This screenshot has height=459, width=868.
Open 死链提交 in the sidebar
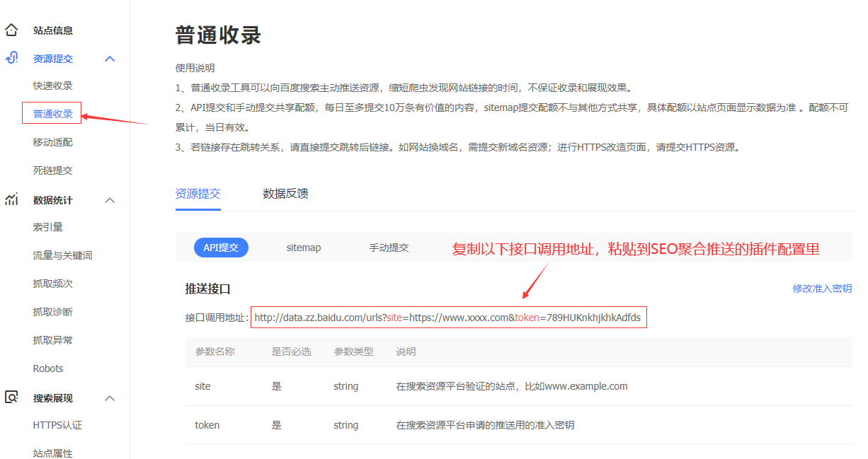tap(53, 170)
